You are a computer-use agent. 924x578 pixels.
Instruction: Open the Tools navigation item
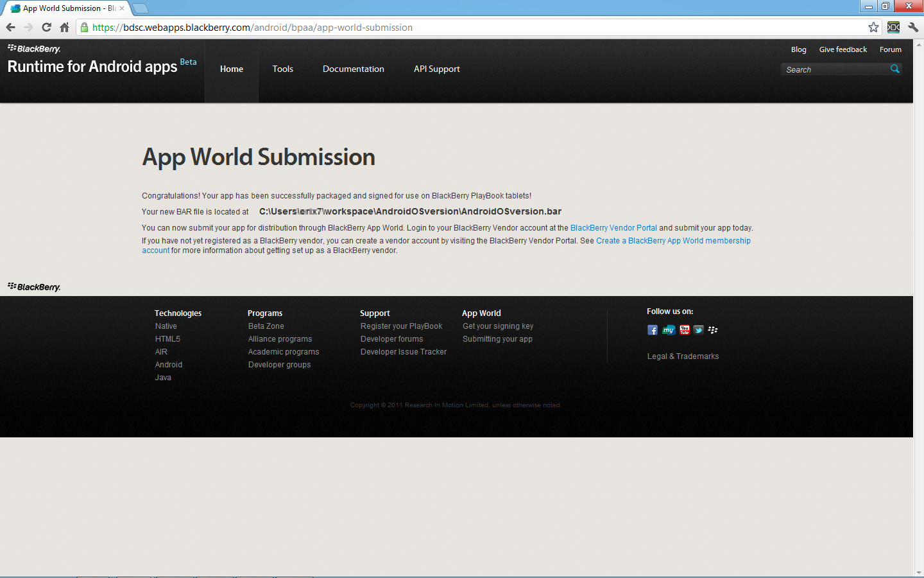(x=283, y=69)
